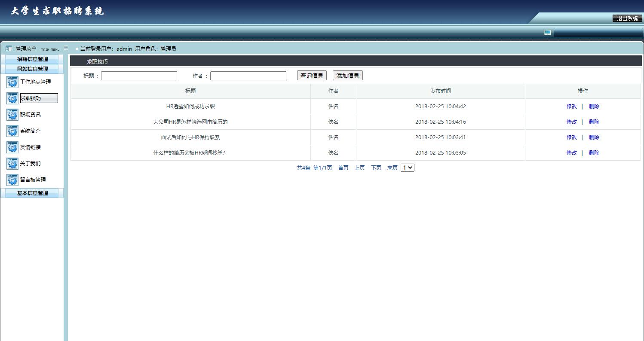The width and height of the screenshot is (644, 341).
Task: Select 求职技巧 in the sidebar
Action: [39, 98]
